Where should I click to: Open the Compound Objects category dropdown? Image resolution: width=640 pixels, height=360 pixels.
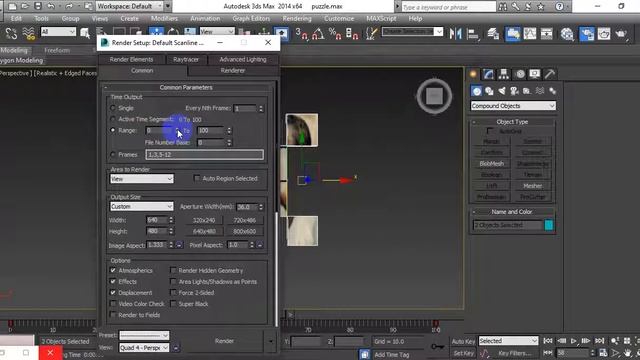pyautogui.click(x=513, y=106)
